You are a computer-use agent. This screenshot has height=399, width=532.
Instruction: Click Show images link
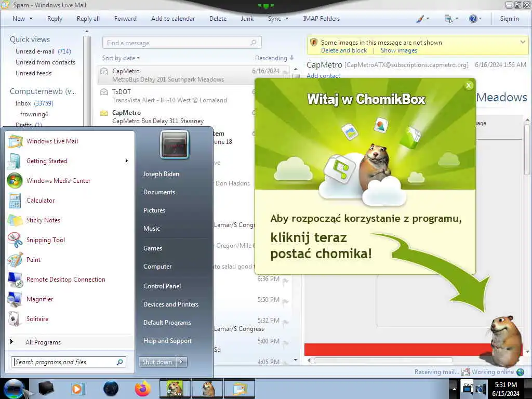pos(398,50)
